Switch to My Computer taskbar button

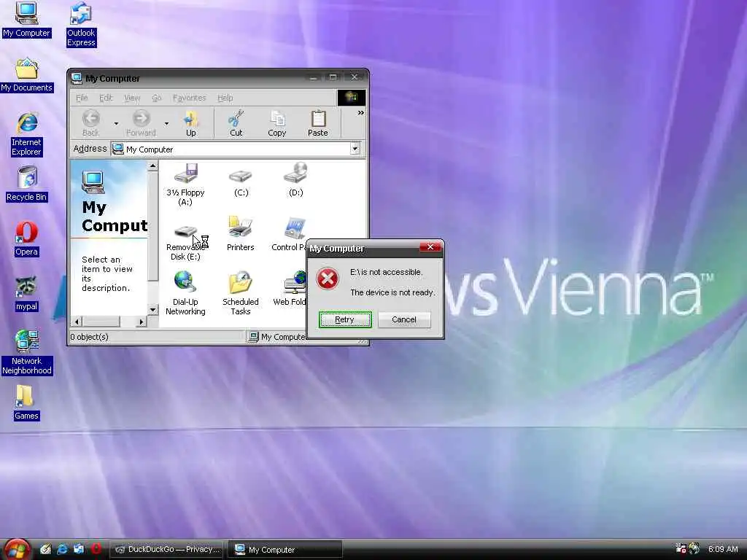pos(285,549)
